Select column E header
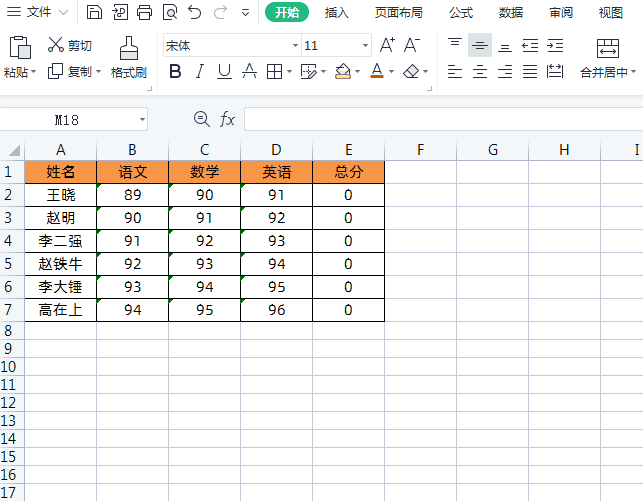The image size is (643, 501). [x=349, y=150]
